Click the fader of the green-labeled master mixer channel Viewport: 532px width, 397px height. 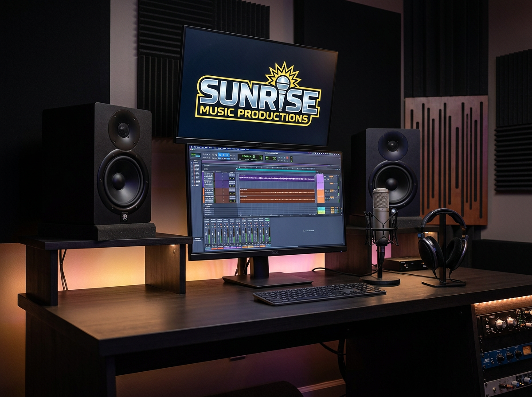266,231
